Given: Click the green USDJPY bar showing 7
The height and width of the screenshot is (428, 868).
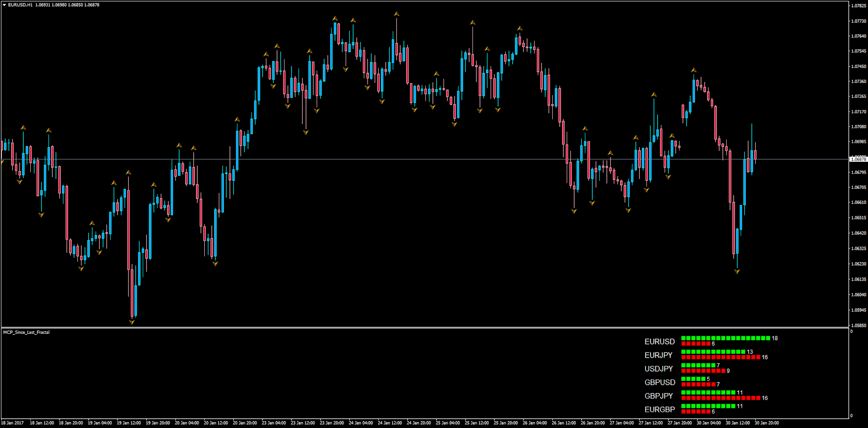Looking at the screenshot, I should [x=698, y=365].
